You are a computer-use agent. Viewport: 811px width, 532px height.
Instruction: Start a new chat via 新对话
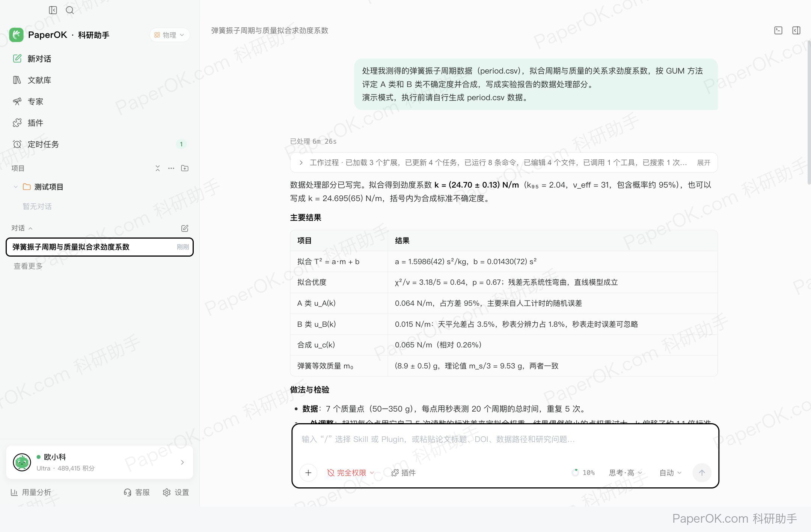[99, 59]
